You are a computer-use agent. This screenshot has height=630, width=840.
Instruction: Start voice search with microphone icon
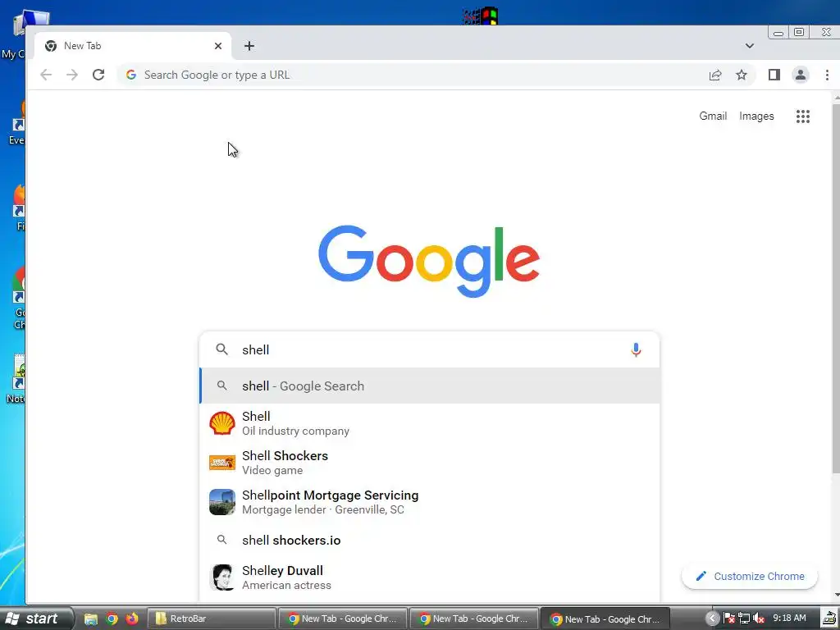point(636,349)
